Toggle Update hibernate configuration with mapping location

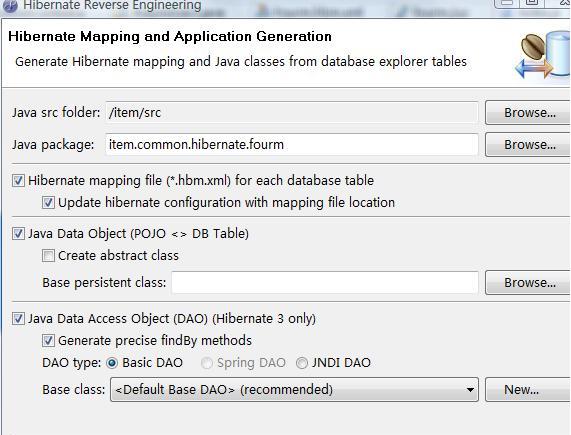point(48,202)
